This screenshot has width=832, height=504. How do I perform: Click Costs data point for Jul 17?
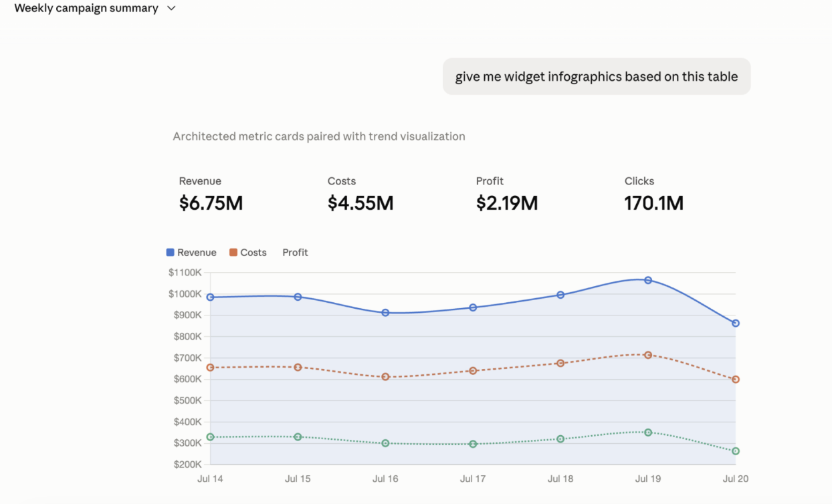473,370
